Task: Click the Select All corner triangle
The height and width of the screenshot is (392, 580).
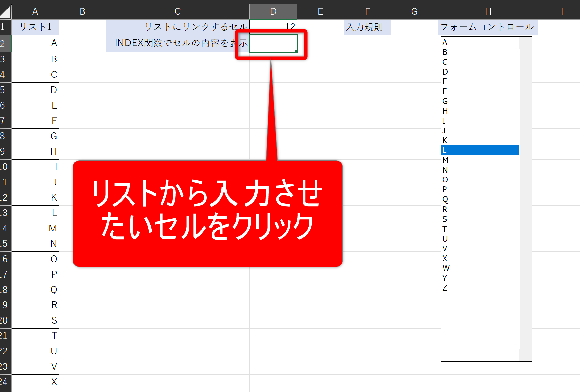Action: pyautogui.click(x=6, y=12)
